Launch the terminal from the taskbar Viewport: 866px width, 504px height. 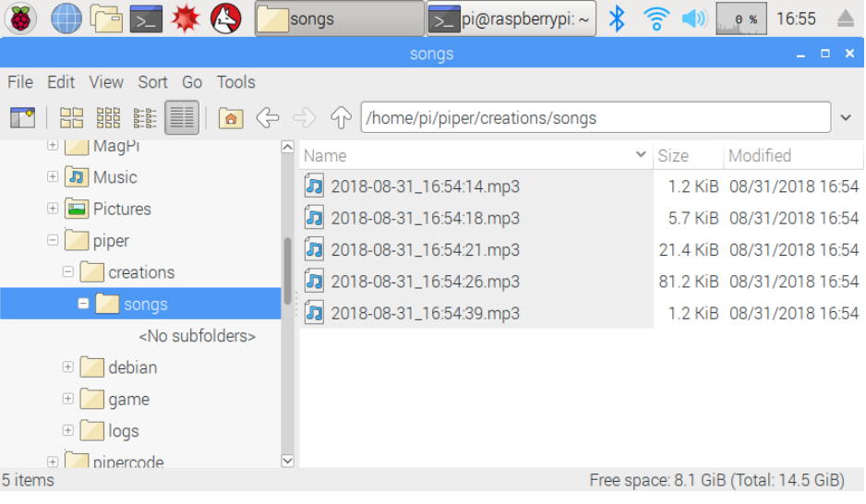click(146, 18)
